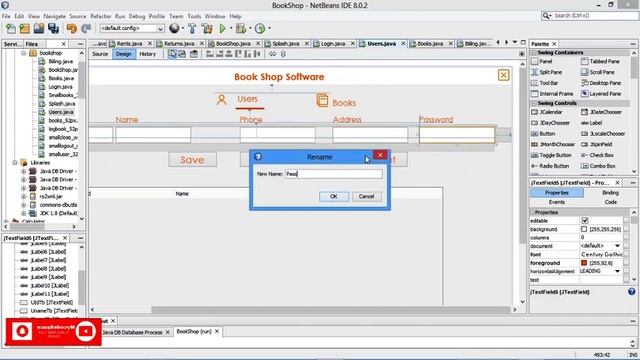640x360 pixels.
Task: Click the Check Box palette component
Action: pos(597,155)
